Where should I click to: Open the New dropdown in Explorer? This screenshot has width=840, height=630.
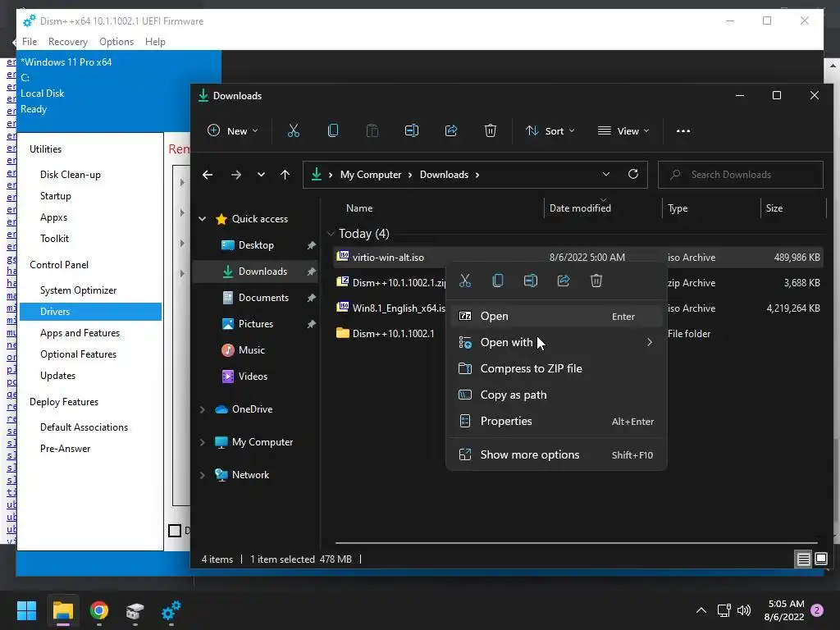pyautogui.click(x=232, y=130)
